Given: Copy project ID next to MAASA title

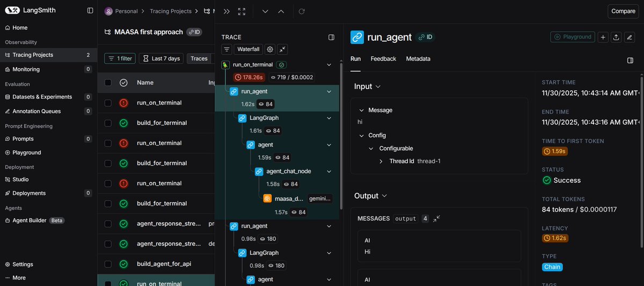Looking at the screenshot, I should point(194,32).
